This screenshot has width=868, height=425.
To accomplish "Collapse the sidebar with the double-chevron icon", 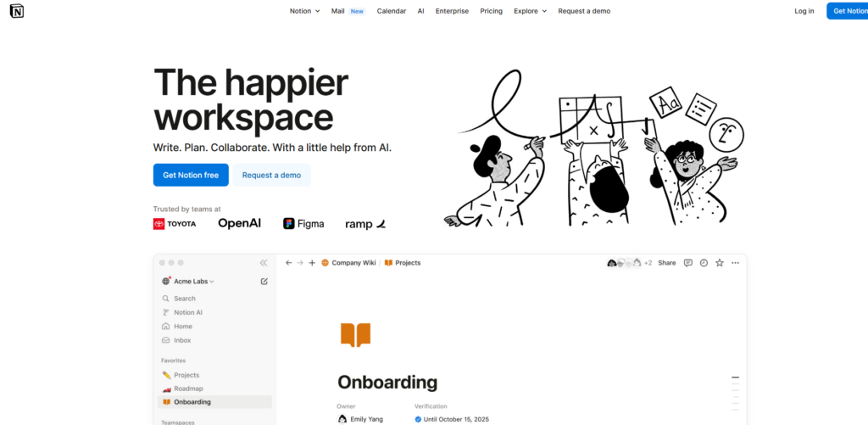I will coord(264,263).
